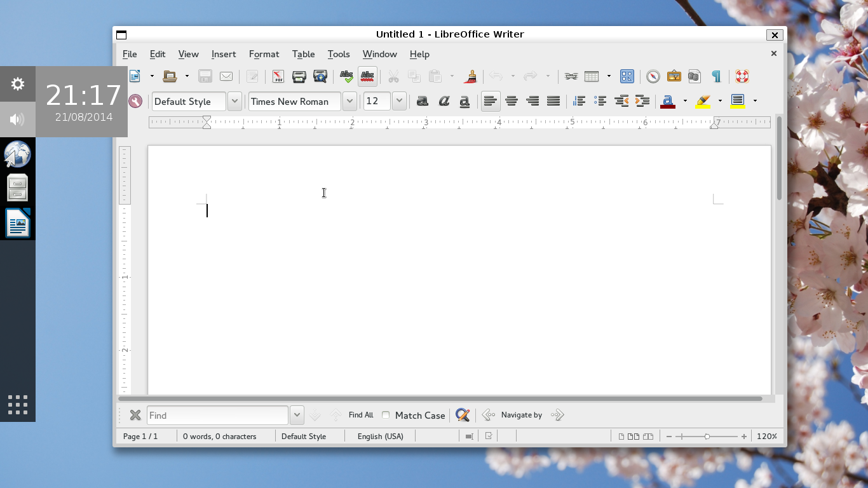Click English (USA) in the status bar

[x=380, y=437]
